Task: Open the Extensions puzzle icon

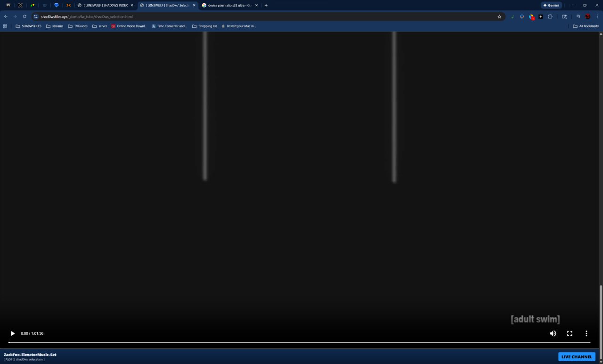Action: [550, 16]
